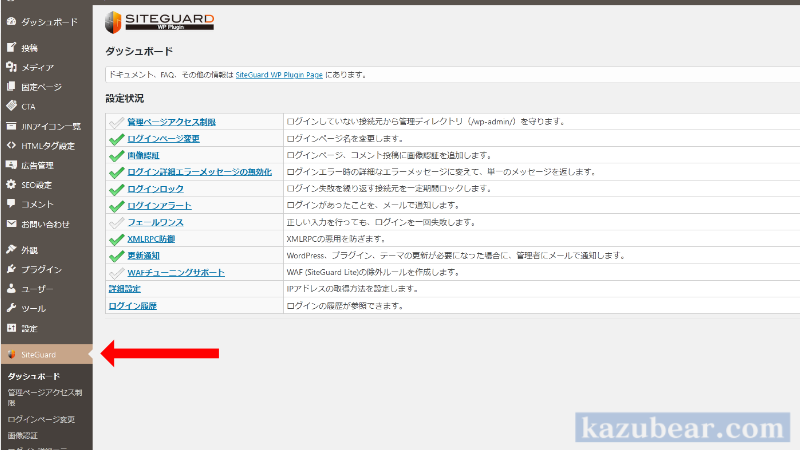The image size is (800, 450).
Task: Click the green check beside XMLRPC防御
Action: (117, 239)
